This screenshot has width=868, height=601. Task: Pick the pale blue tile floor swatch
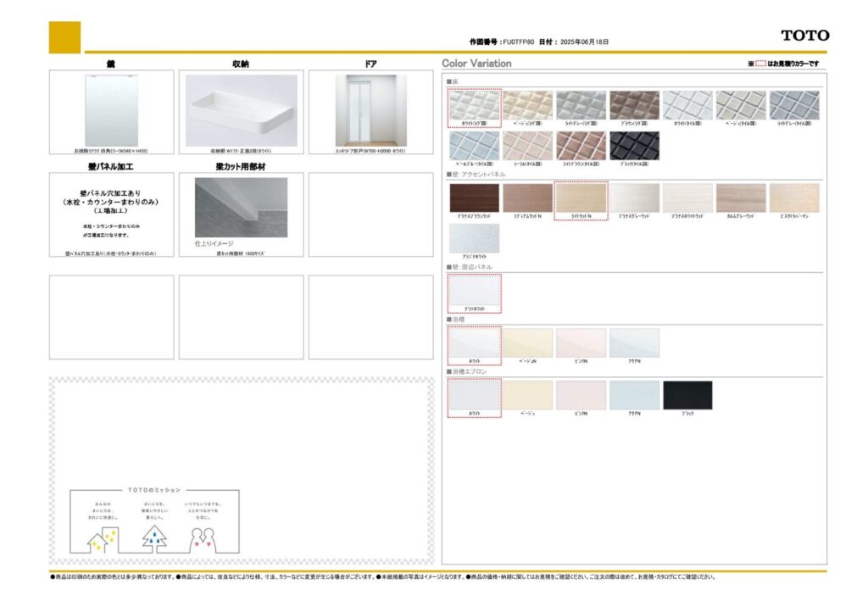click(x=474, y=146)
